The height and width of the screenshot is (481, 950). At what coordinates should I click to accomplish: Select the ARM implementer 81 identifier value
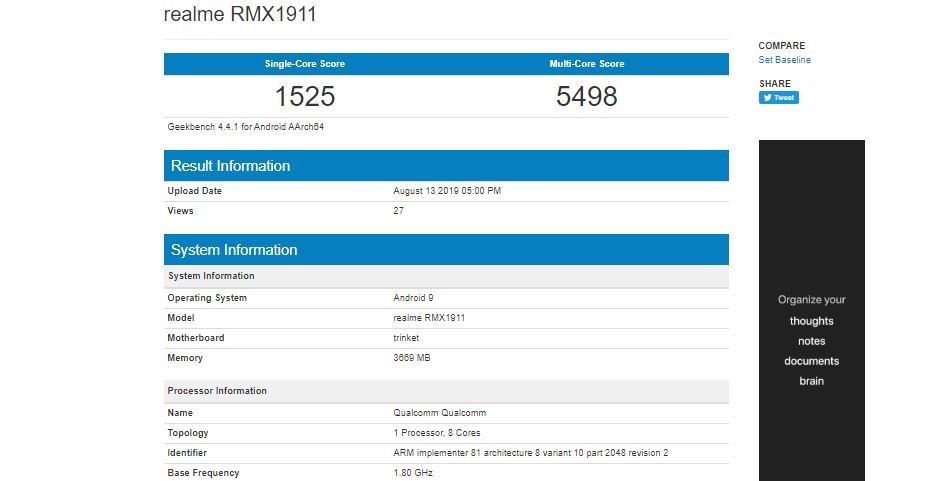pos(531,453)
